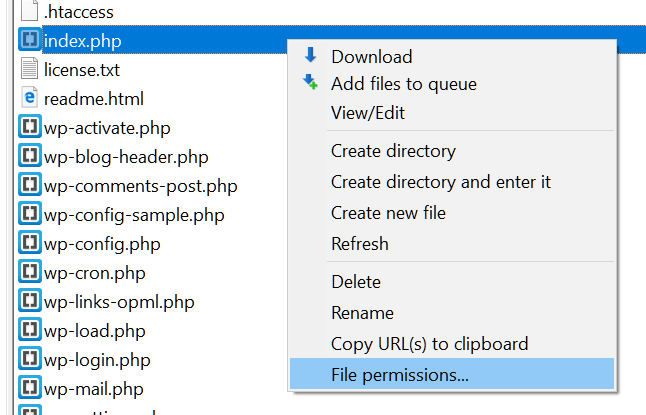The width and height of the screenshot is (646, 415).
Task: Open View/Edit from the context menu
Action: pyautogui.click(x=368, y=113)
